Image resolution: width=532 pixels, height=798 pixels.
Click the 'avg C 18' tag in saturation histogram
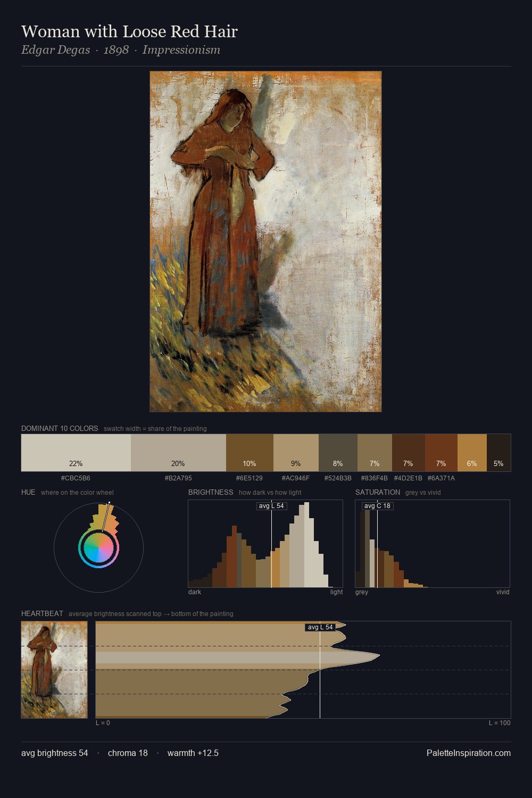377,506
